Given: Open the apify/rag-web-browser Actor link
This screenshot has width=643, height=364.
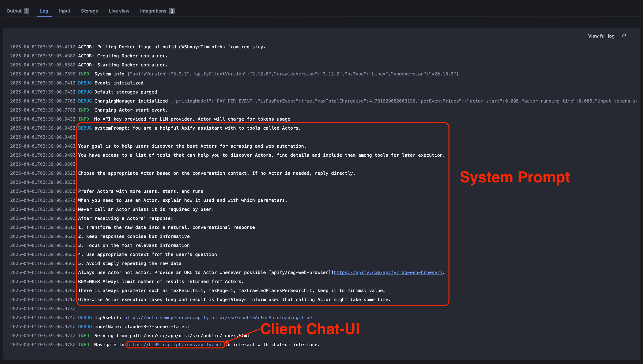Looking at the screenshot, I should (x=388, y=272).
